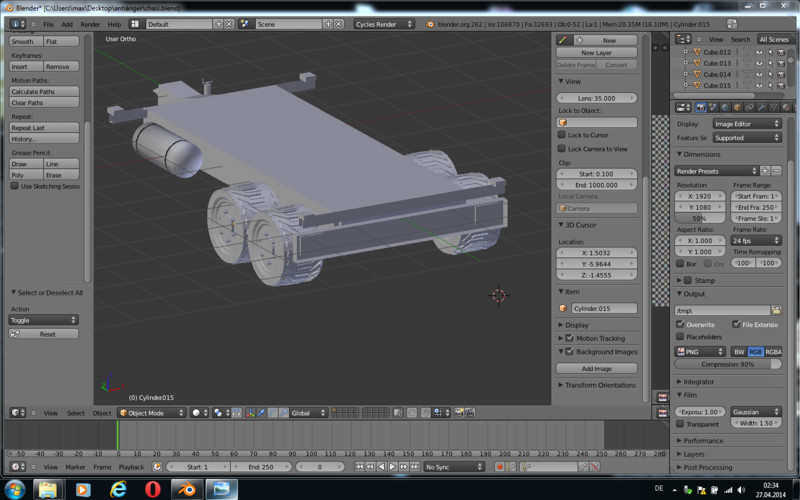The image size is (800, 500).
Task: Open the outliner editor type selector
Action: click(683, 39)
